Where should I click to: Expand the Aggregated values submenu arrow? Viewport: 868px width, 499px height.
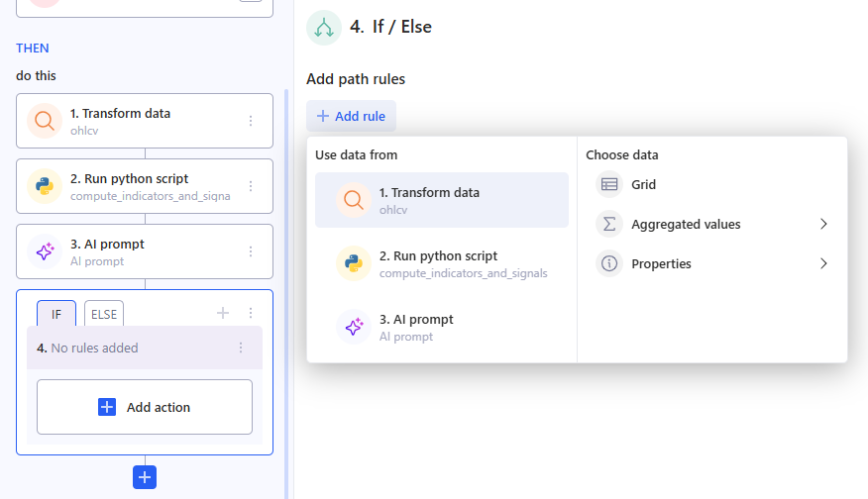click(823, 224)
